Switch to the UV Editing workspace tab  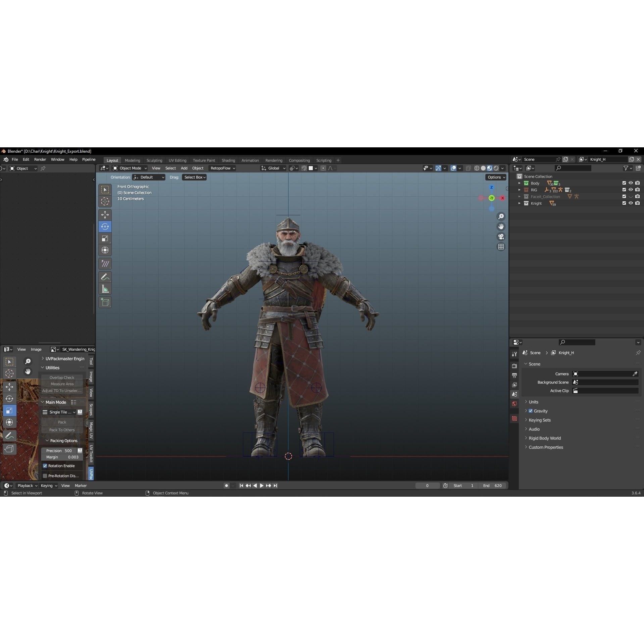177,160
